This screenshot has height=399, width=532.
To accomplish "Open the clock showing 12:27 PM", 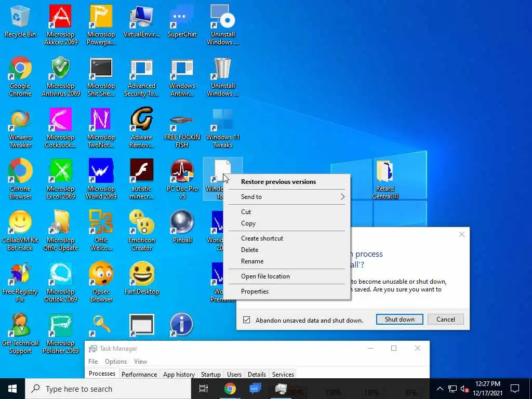I will point(487,389).
